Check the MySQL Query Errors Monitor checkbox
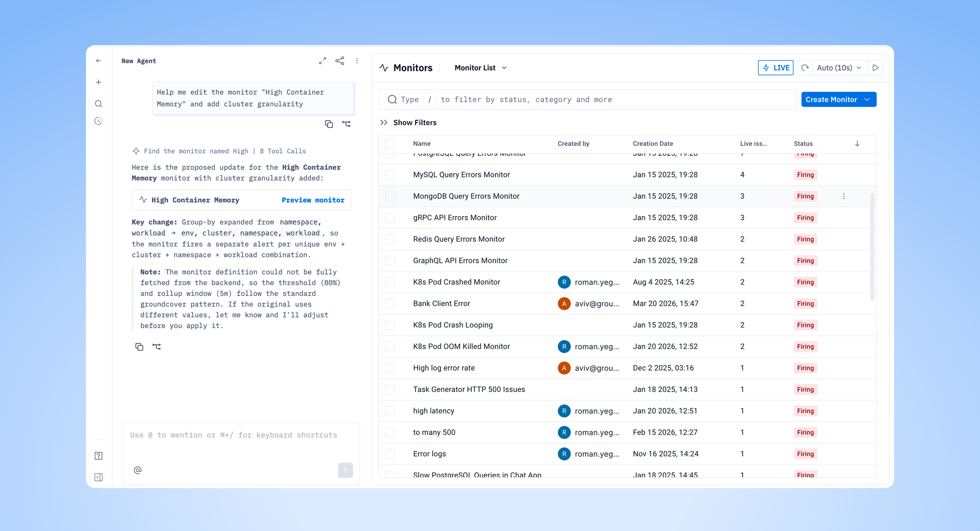The height and width of the screenshot is (531, 980). coord(390,175)
